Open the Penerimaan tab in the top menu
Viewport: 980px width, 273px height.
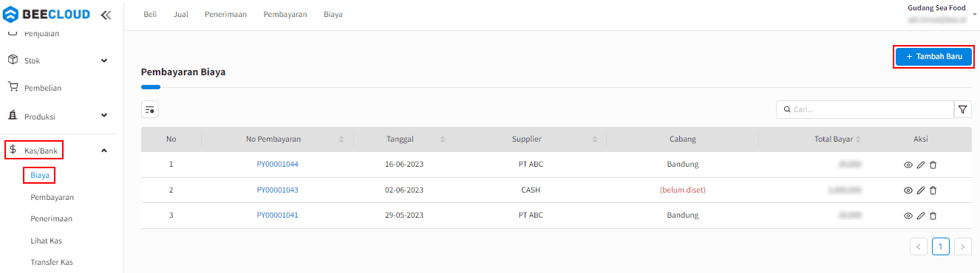225,15
